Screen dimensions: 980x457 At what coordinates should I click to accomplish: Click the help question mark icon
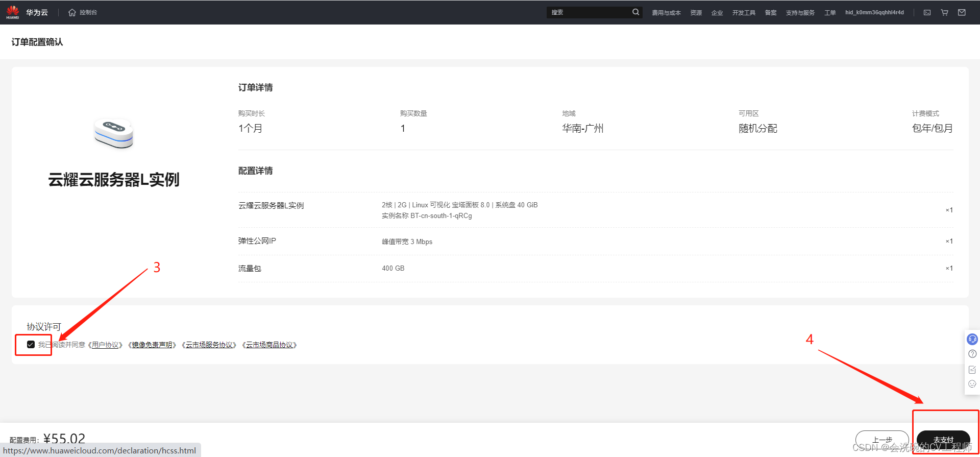tap(972, 354)
